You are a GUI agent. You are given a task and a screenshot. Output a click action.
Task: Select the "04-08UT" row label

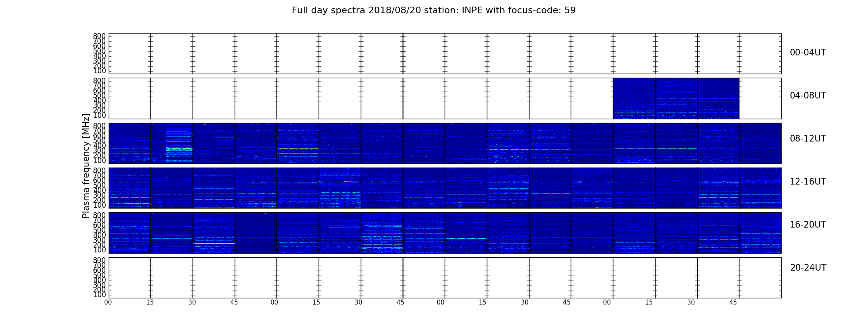click(x=808, y=96)
